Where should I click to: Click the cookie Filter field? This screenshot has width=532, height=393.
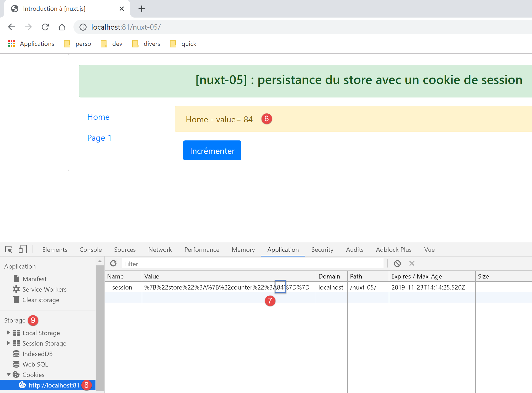252,264
